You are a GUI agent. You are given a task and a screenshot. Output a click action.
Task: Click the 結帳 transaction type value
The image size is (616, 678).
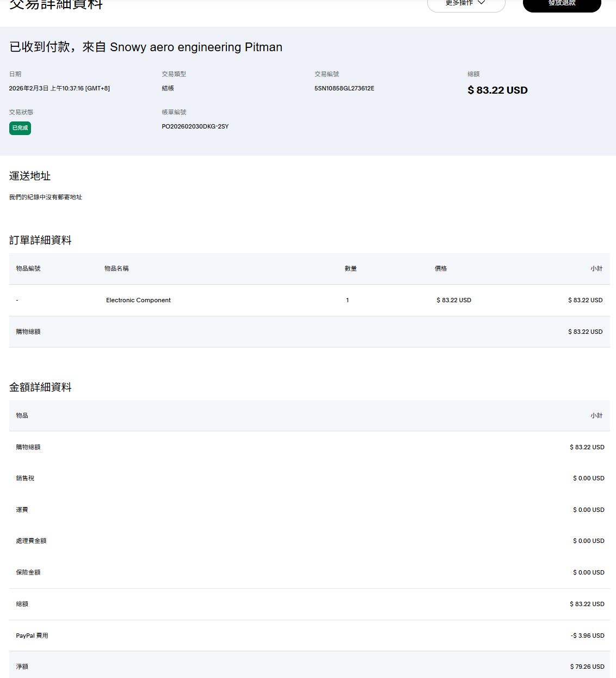pyautogui.click(x=168, y=88)
